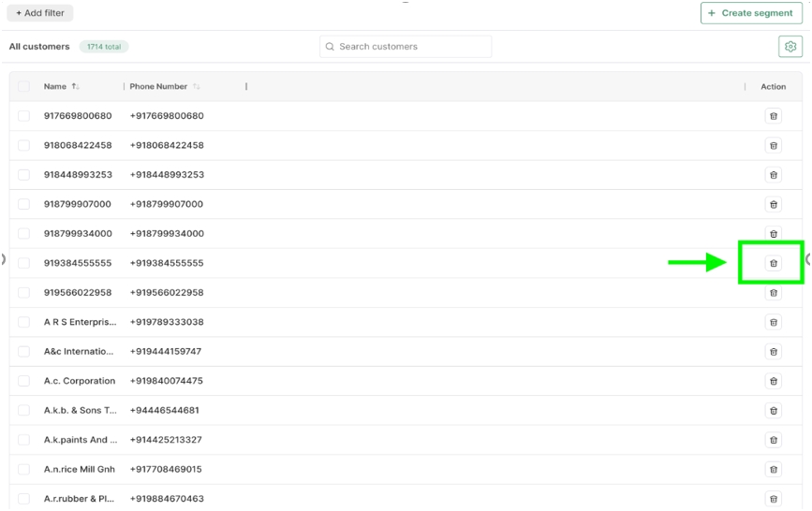The height and width of the screenshot is (511, 812).
Task: Click the All customers heading
Action: pos(39,47)
